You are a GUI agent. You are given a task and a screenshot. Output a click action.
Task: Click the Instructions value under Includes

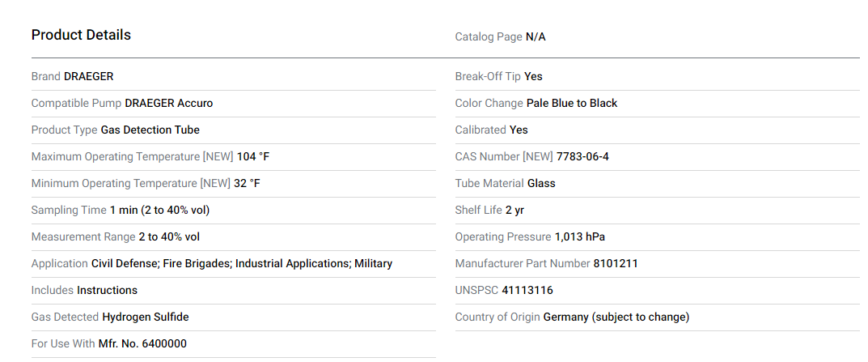click(x=108, y=290)
